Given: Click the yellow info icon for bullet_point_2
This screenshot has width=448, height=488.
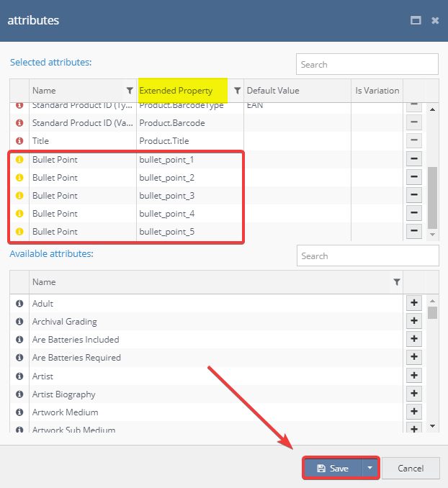Looking at the screenshot, I should (19, 178).
